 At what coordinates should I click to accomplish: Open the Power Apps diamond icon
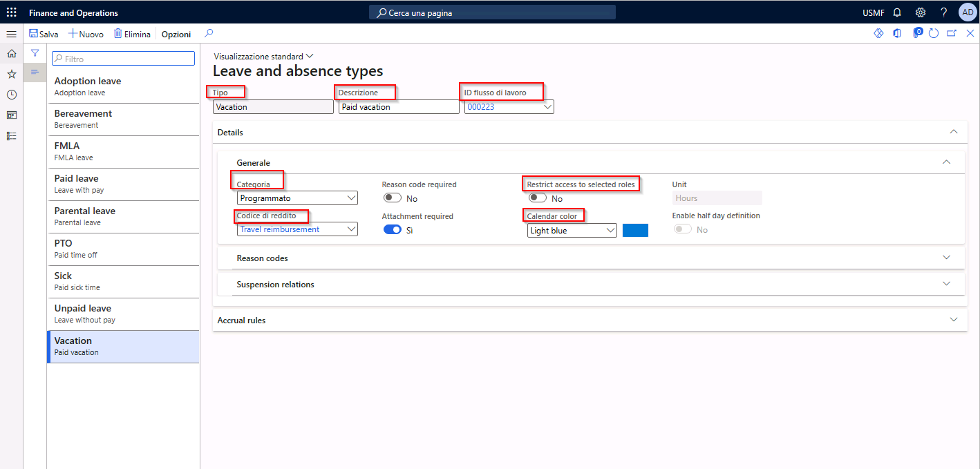878,33
